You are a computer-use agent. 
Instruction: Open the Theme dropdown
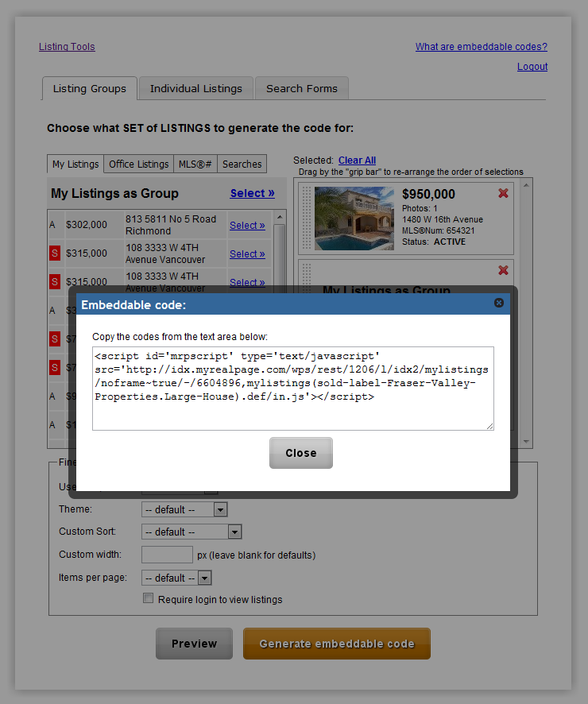(x=184, y=509)
